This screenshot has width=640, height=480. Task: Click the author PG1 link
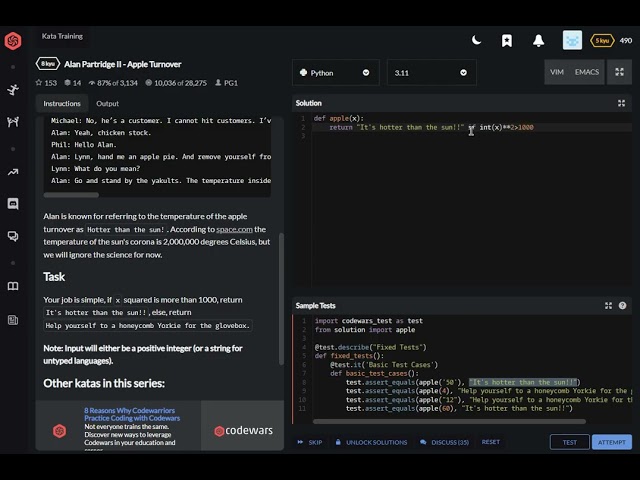tap(226, 83)
